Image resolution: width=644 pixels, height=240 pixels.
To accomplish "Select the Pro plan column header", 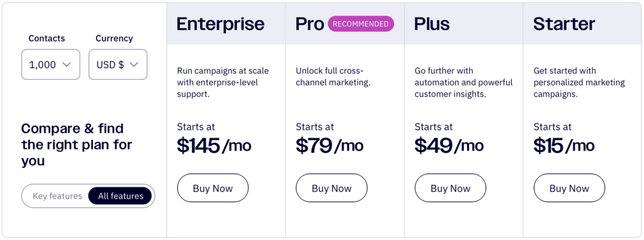I will click(310, 24).
